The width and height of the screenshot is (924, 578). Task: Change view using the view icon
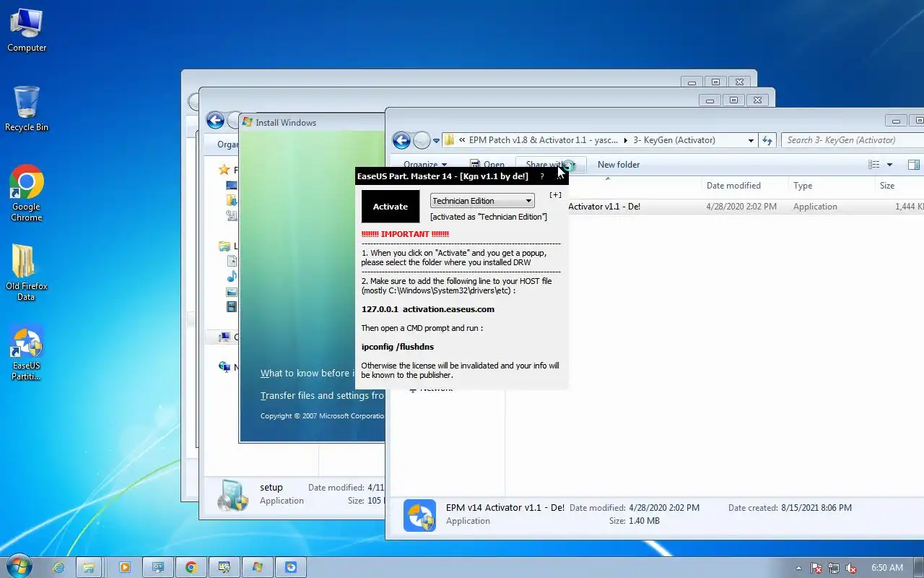(x=874, y=165)
